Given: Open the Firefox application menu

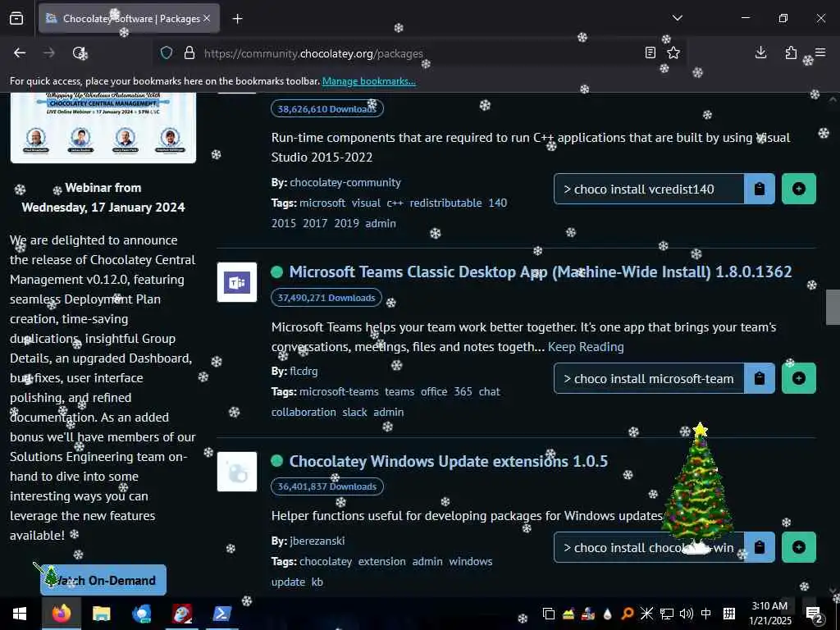Looking at the screenshot, I should tap(820, 52).
